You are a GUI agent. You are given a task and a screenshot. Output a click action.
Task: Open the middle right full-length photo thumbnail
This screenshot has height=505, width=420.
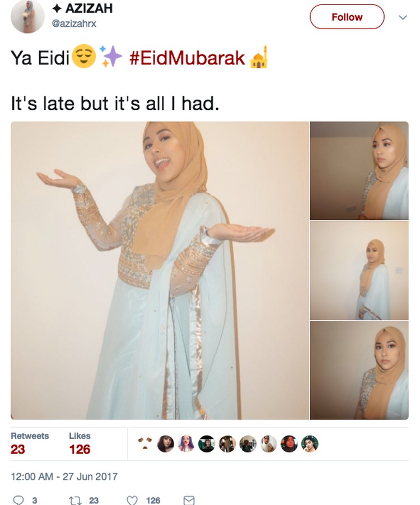point(359,270)
